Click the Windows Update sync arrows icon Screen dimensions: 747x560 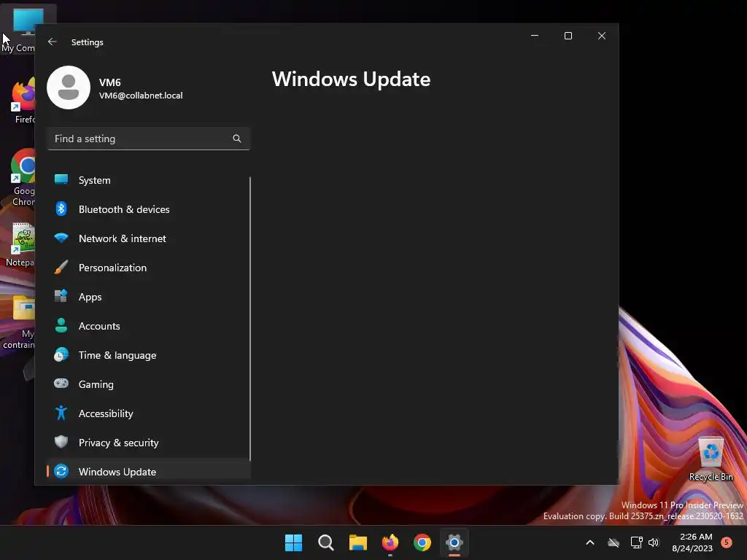(61, 471)
